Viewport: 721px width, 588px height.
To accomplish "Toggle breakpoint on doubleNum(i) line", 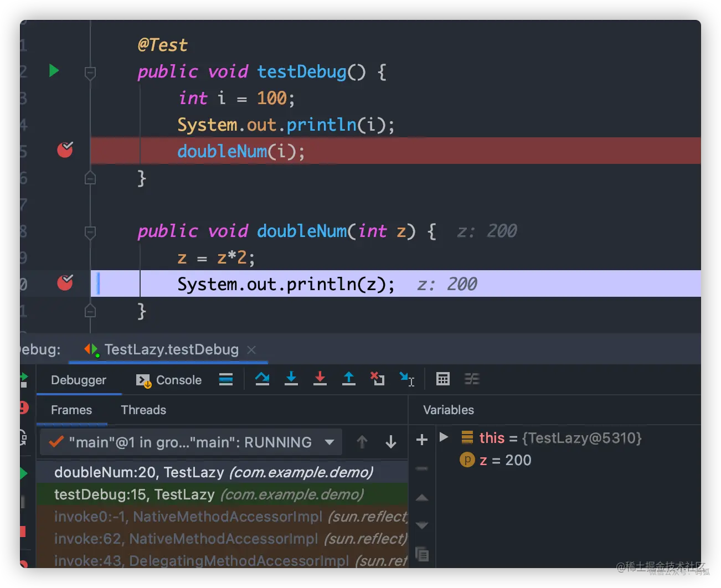I will (x=65, y=149).
